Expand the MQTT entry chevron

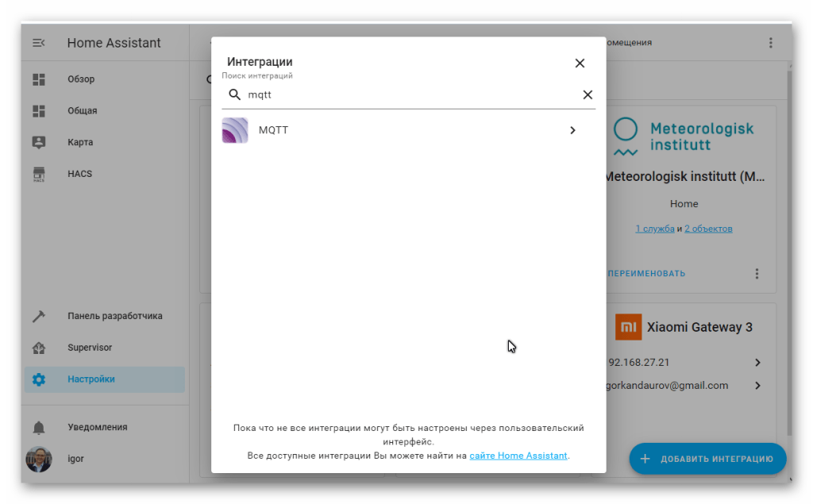pyautogui.click(x=572, y=130)
